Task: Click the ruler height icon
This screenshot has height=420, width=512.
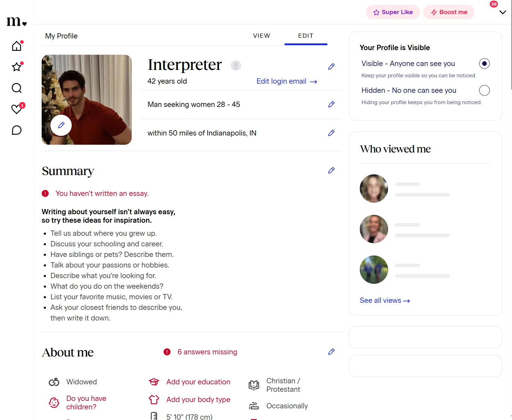Action: tap(154, 416)
